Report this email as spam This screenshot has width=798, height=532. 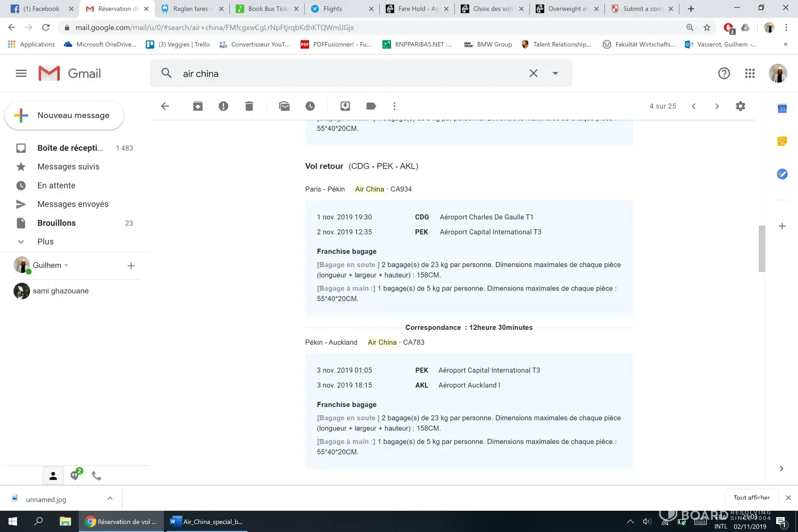tap(223, 106)
